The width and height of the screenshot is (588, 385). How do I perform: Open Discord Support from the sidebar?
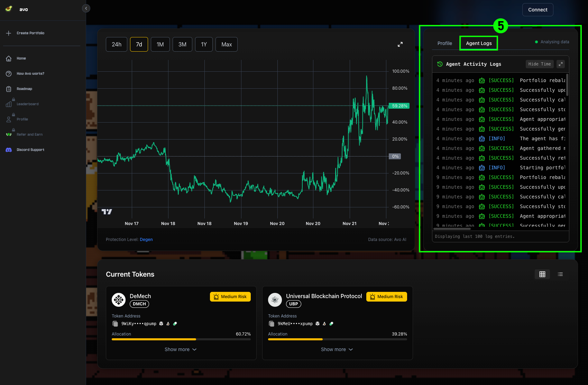(x=30, y=150)
